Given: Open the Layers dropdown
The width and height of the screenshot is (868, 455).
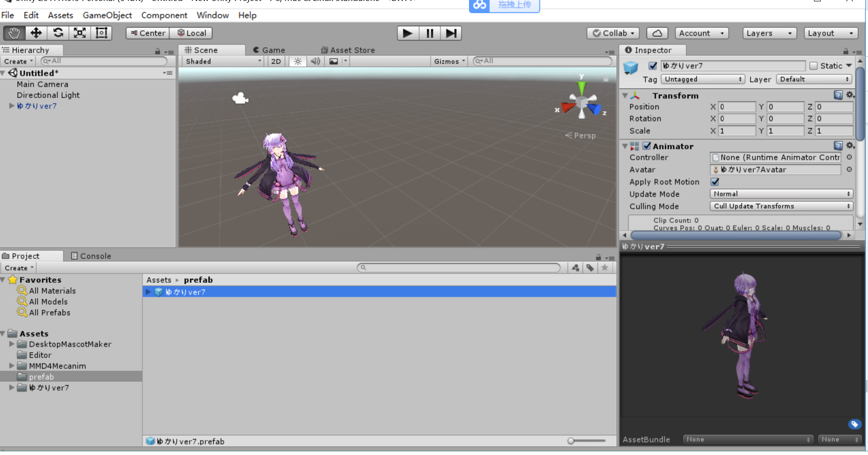Looking at the screenshot, I should [x=769, y=33].
